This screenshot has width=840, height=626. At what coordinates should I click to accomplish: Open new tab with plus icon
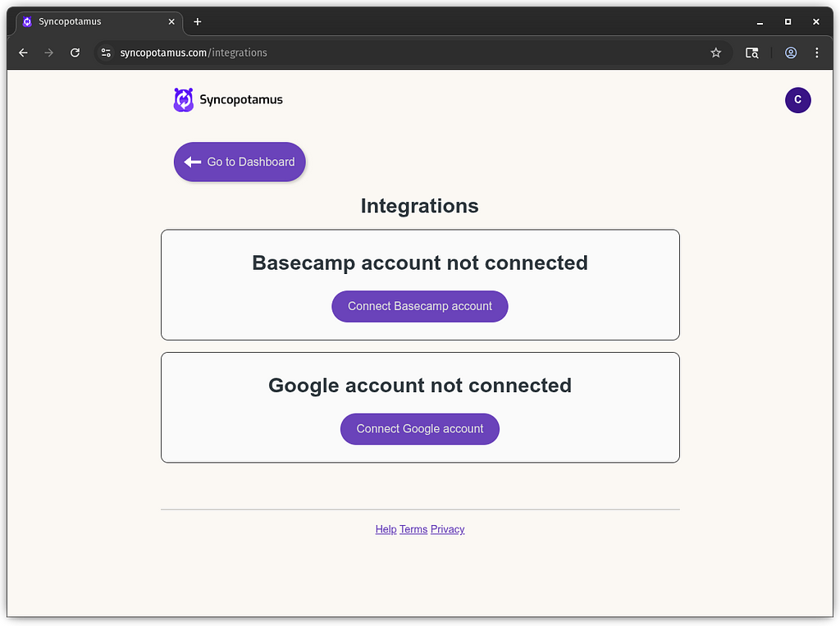pos(198,21)
